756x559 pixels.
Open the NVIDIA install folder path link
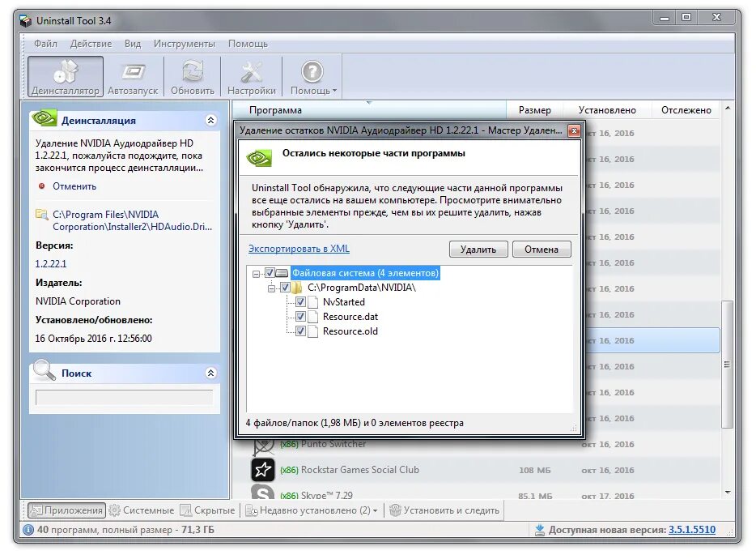point(132,220)
